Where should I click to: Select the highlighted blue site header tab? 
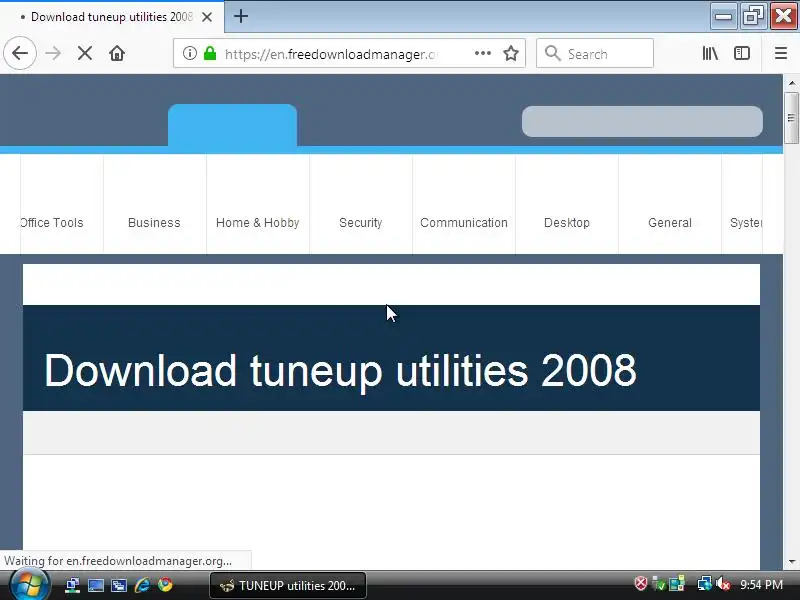click(x=232, y=126)
